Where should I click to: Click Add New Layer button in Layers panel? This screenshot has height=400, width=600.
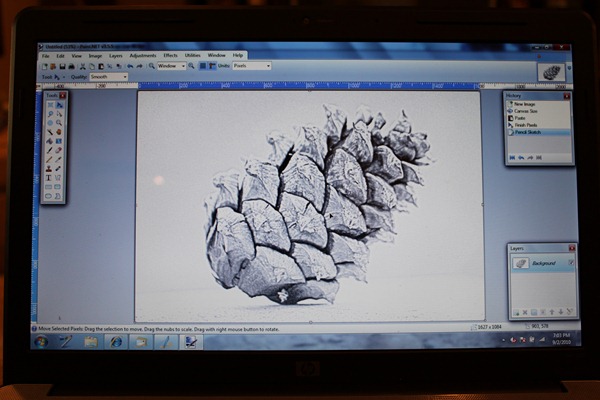pos(516,313)
